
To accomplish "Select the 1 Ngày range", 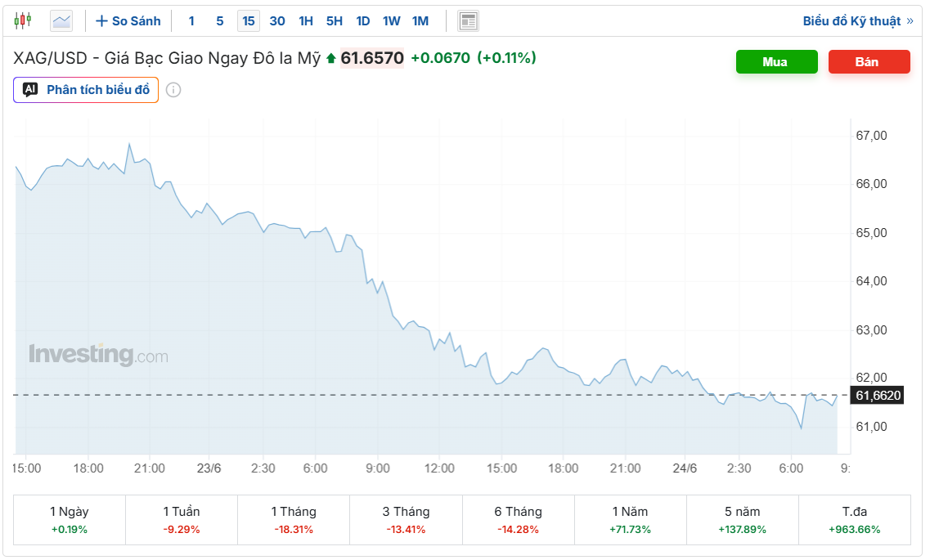I will pos(70,520).
